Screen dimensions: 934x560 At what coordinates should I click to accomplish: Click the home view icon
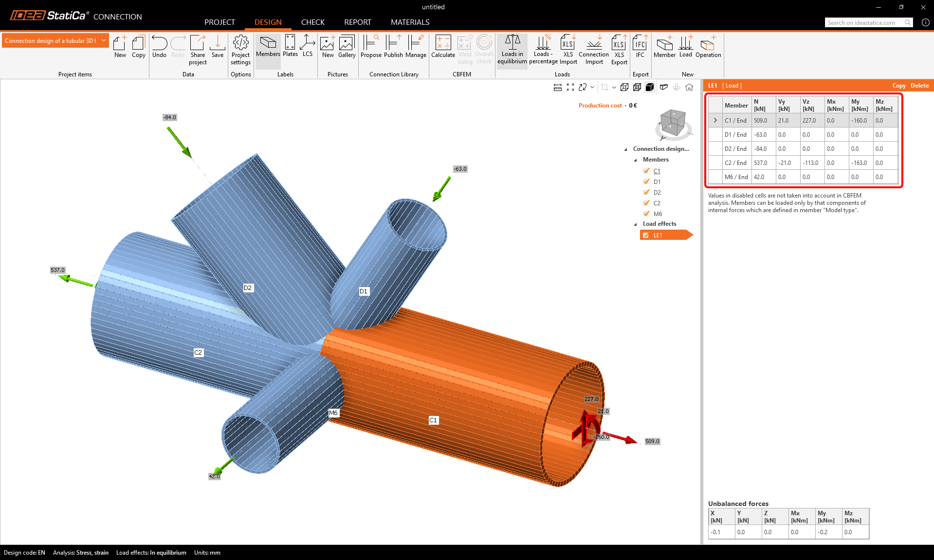(689, 87)
